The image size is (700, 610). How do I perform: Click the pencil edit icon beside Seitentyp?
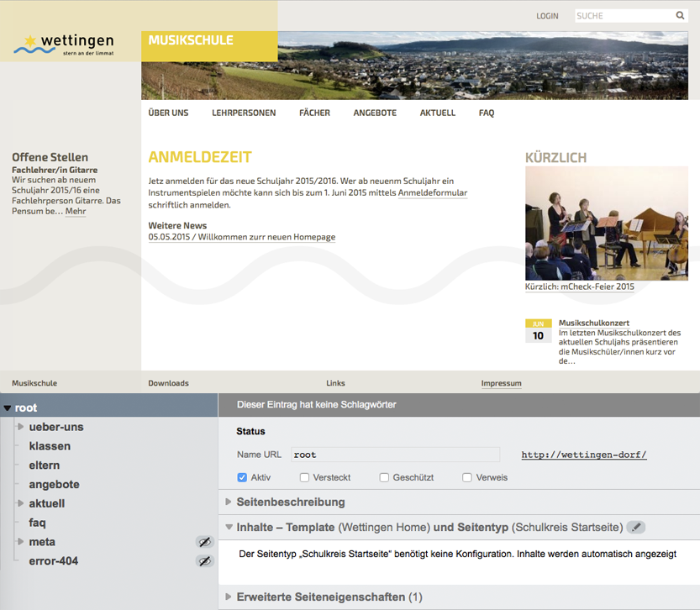click(635, 528)
